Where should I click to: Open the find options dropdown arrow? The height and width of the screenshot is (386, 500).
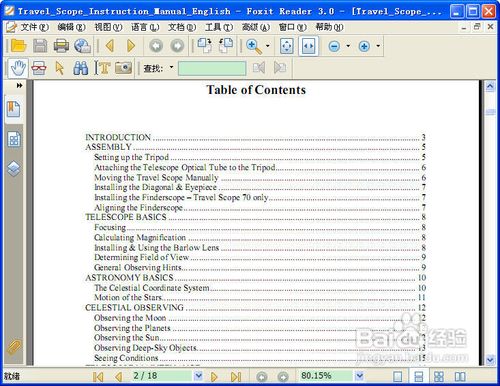(171, 67)
